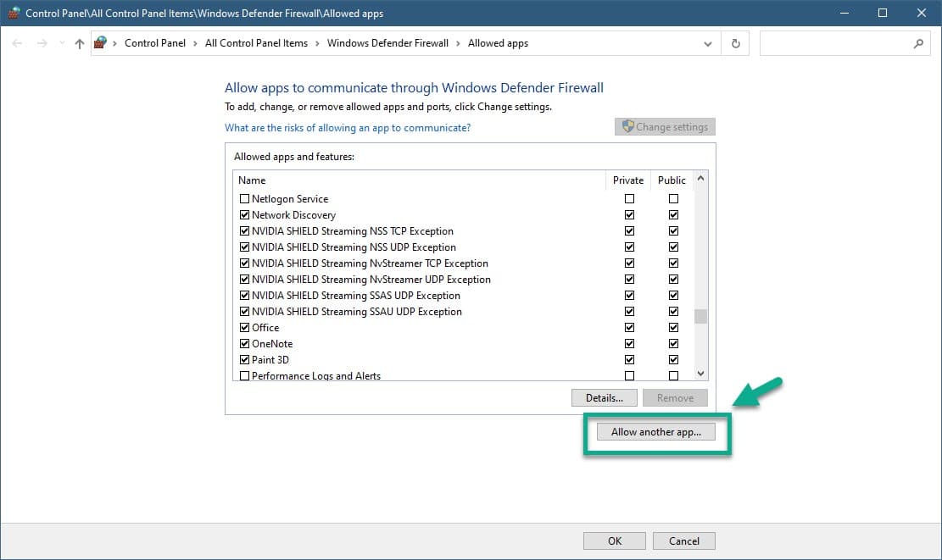Expand the address bar history dropdown
Screen dimensions: 942x560
point(708,43)
